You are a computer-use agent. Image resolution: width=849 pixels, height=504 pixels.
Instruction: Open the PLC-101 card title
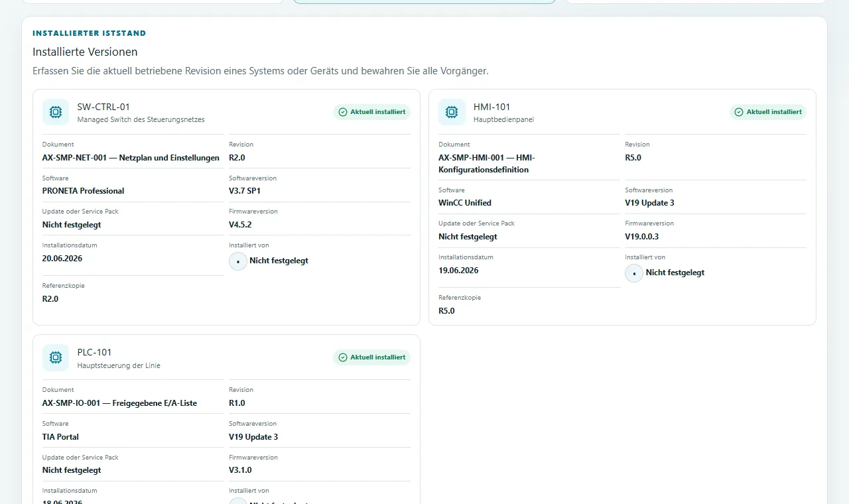95,352
